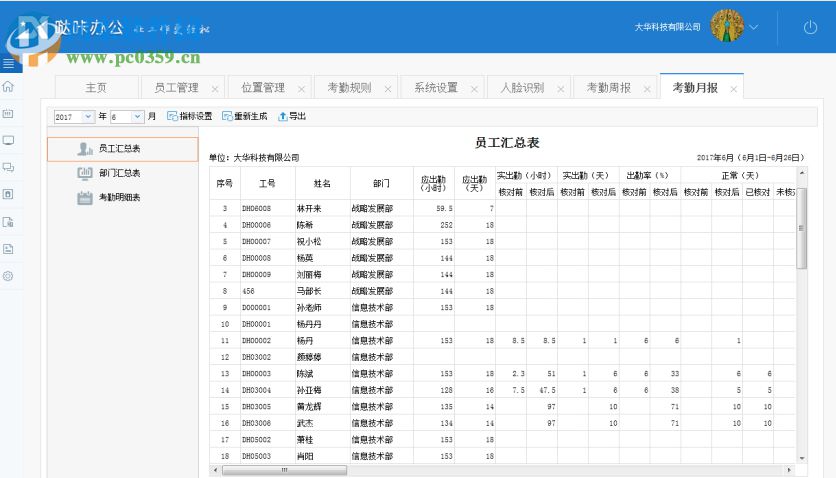Click the 出勤率（%） column header
Image resolution: width=836 pixels, height=478 pixels.
coord(649,175)
